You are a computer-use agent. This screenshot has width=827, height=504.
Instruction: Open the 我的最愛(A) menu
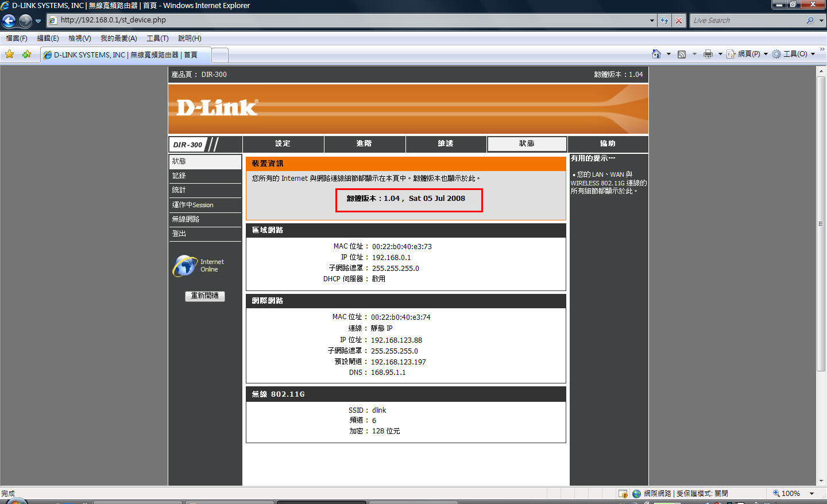119,38
